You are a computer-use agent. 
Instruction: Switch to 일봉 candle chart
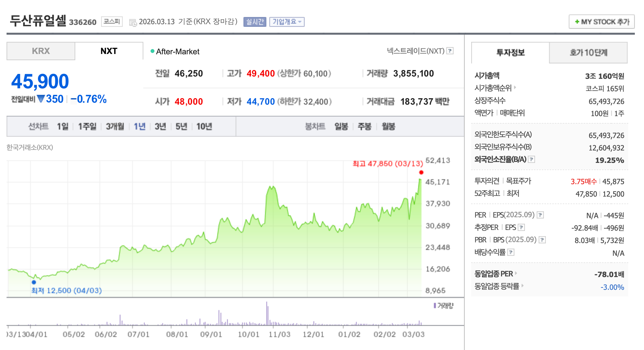click(341, 126)
